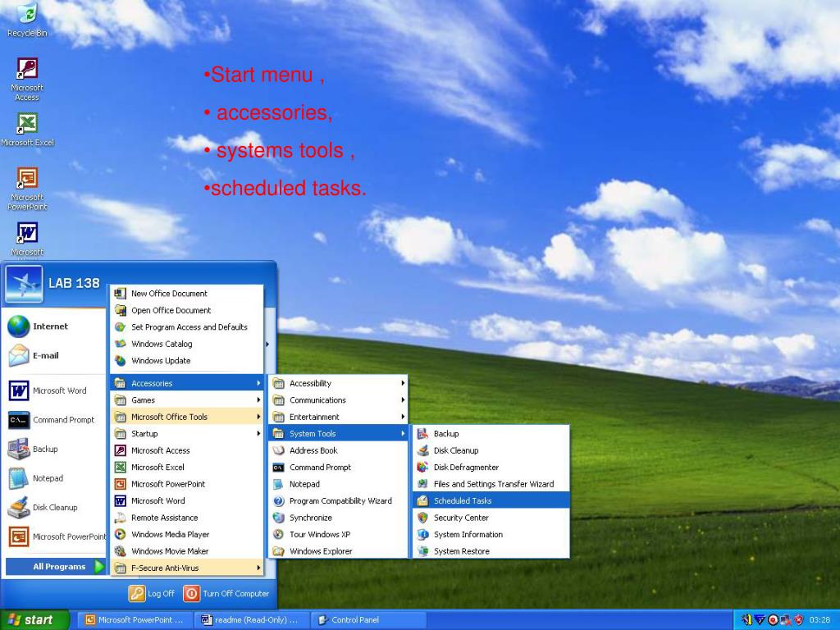Expand the Startup submenu arrow
The height and width of the screenshot is (630, 840).
tap(258, 433)
